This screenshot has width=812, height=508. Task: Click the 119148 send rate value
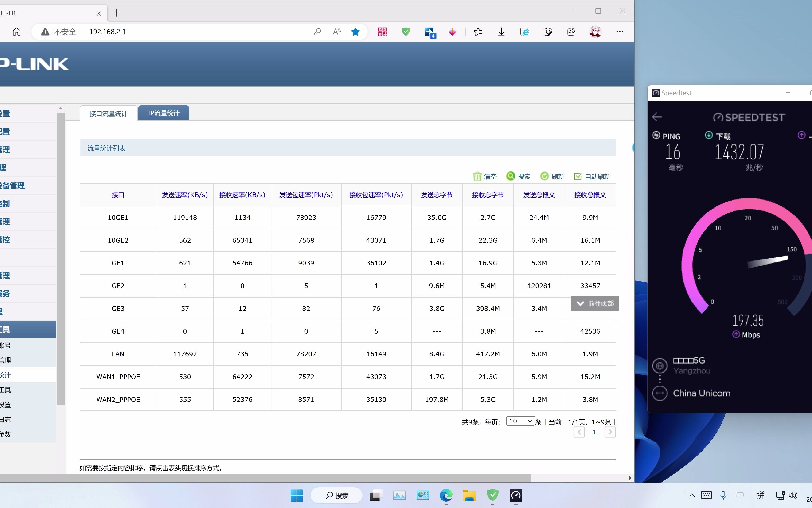185,217
